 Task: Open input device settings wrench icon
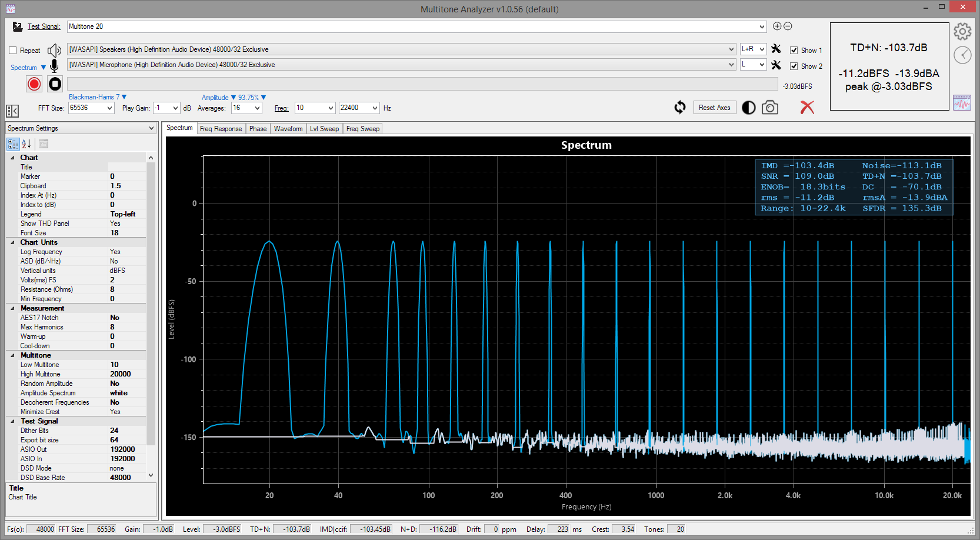click(776, 65)
